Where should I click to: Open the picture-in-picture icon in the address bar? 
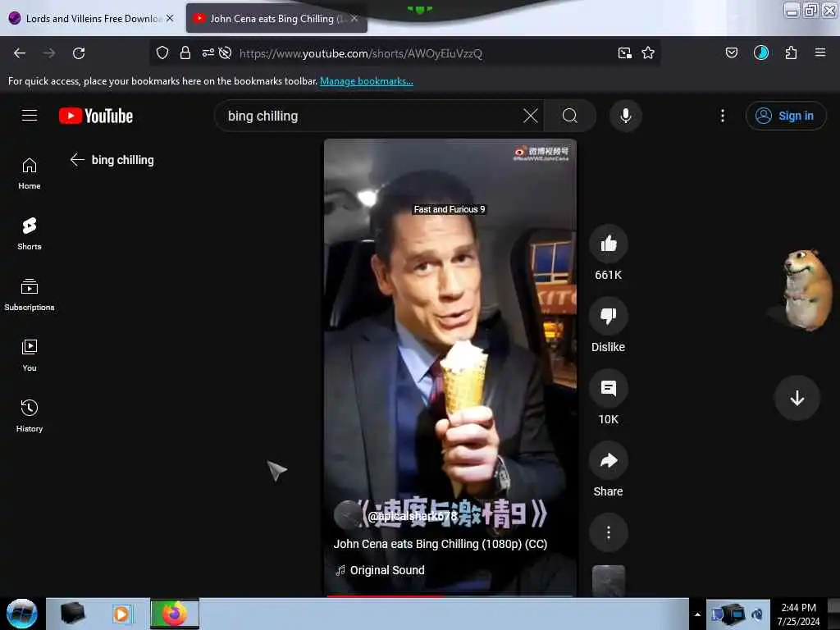pyautogui.click(x=624, y=52)
